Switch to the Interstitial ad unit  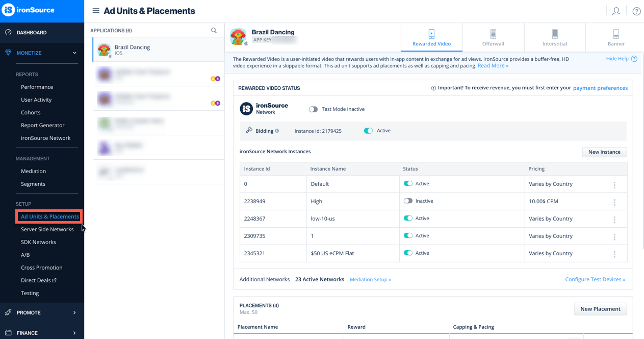(x=555, y=37)
